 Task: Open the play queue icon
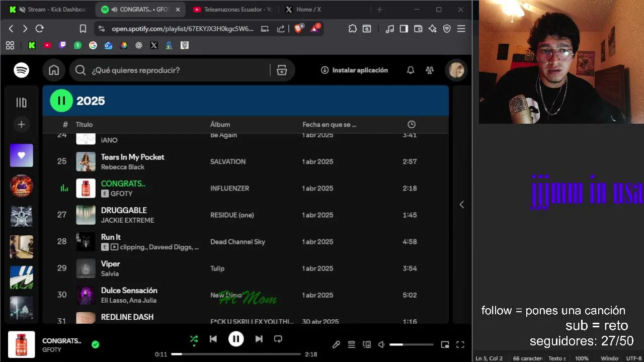point(352,344)
